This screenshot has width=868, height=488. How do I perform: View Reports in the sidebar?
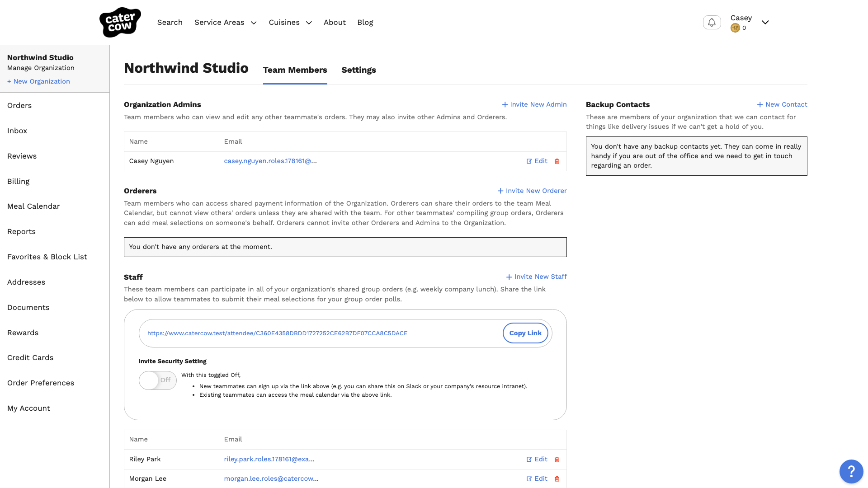[21, 231]
